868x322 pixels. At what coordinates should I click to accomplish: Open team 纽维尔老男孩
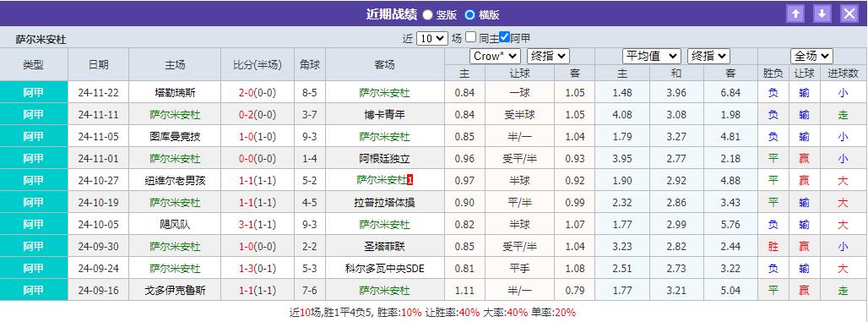point(175,180)
